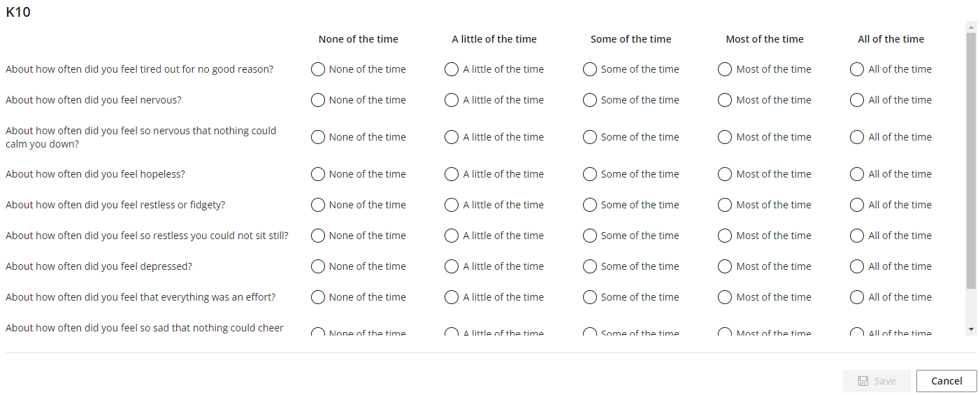Screen dimensions: 980x395
Task: Click the Save button with disk icon
Action: (877, 381)
